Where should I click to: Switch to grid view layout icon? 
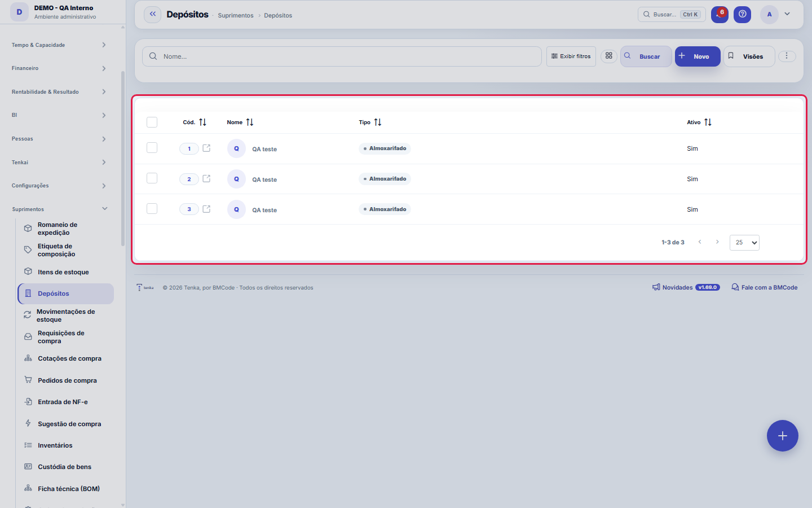point(609,56)
